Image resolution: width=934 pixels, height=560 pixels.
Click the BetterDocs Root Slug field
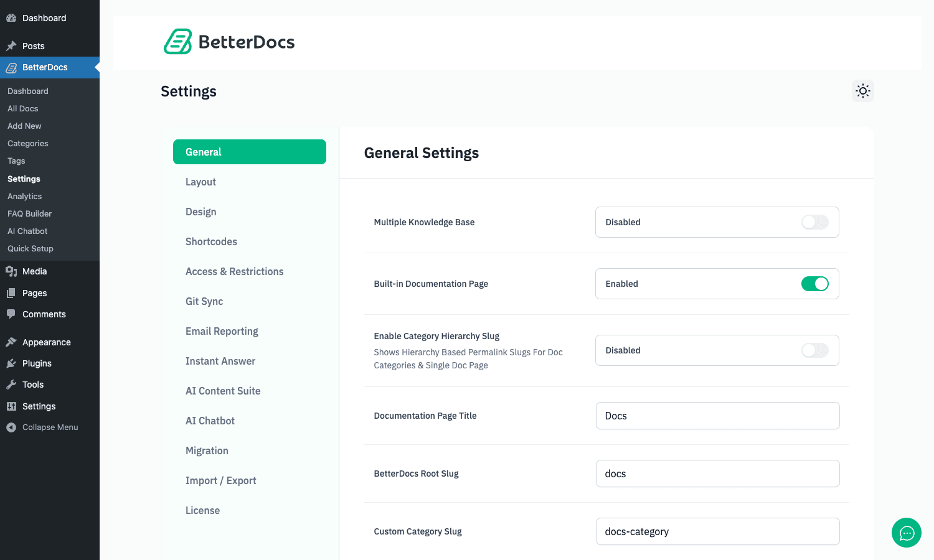[717, 474]
